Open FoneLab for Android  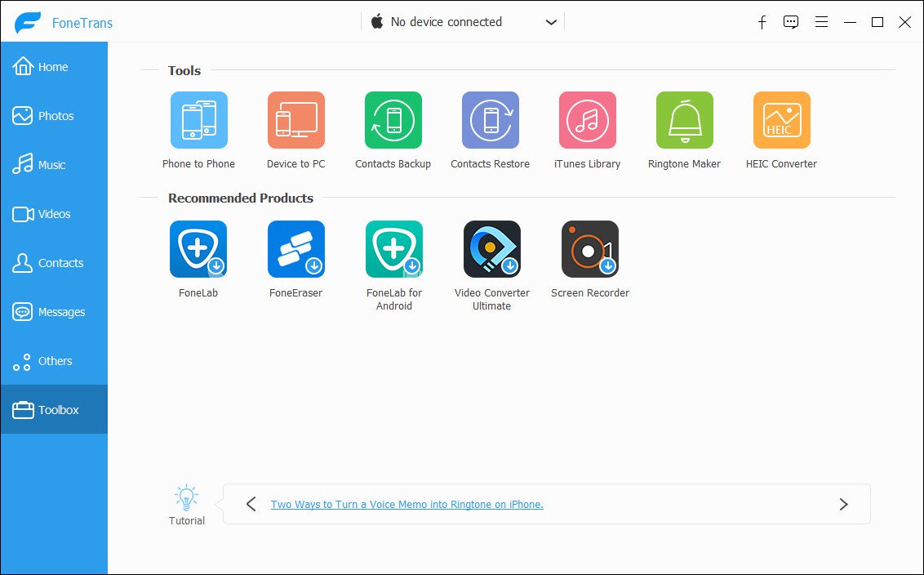[x=393, y=249]
